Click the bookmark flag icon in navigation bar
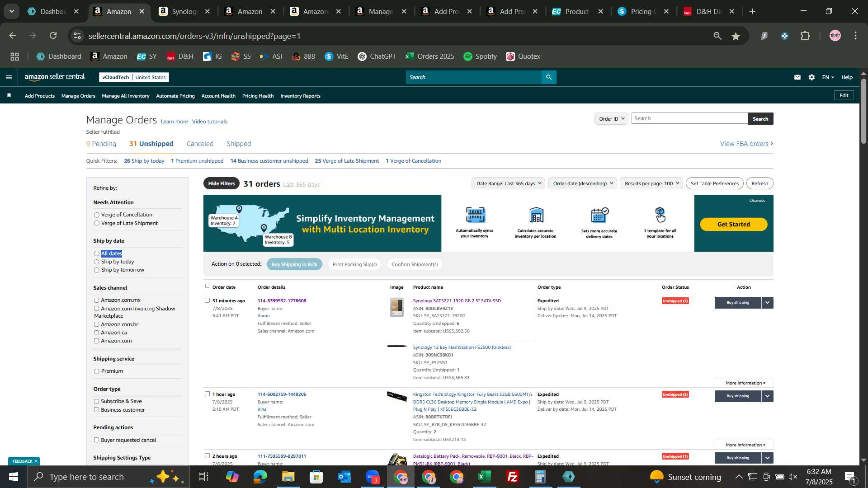Viewport: 868px width, 488px height. [9, 95]
